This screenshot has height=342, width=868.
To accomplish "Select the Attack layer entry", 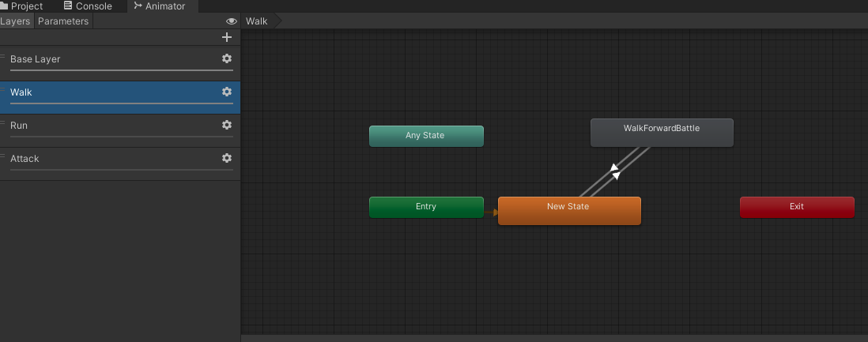I will (120, 163).
